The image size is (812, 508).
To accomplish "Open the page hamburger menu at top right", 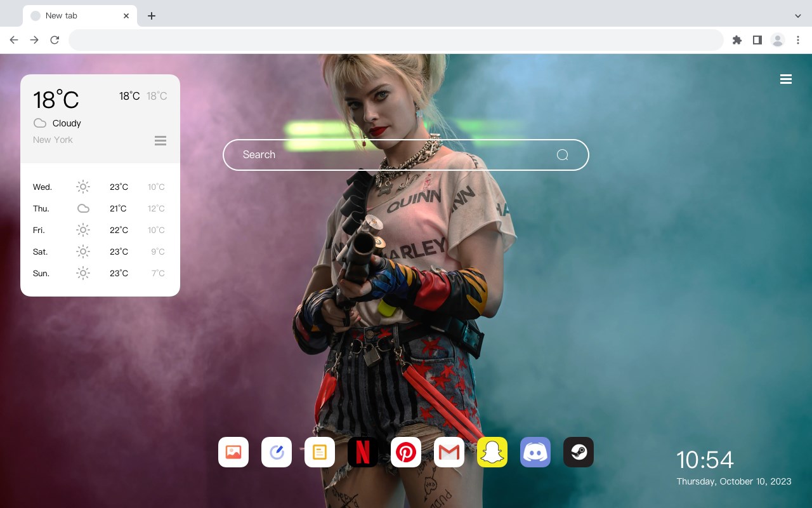I will click(786, 79).
